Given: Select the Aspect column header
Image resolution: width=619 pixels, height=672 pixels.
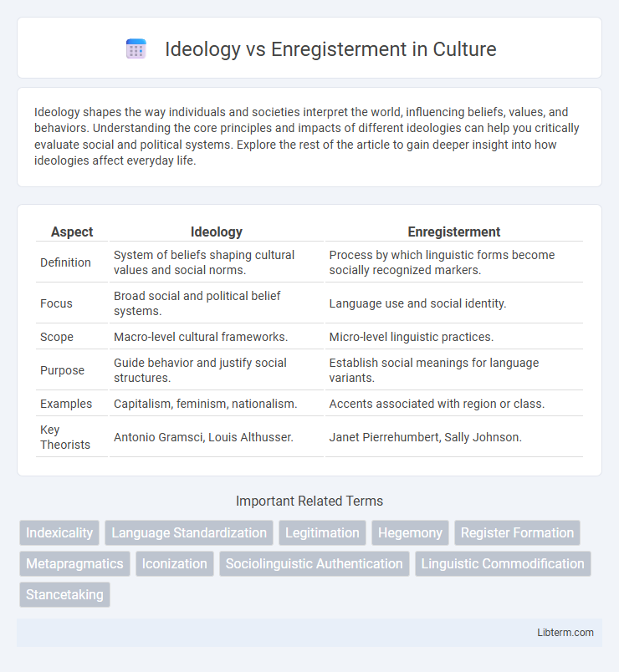Looking at the screenshot, I should 72,232.
